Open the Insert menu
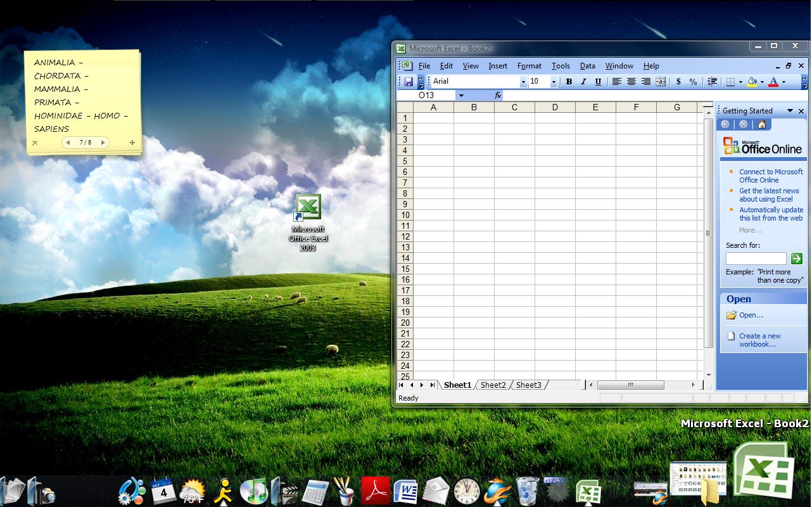812x507 pixels. click(x=498, y=66)
